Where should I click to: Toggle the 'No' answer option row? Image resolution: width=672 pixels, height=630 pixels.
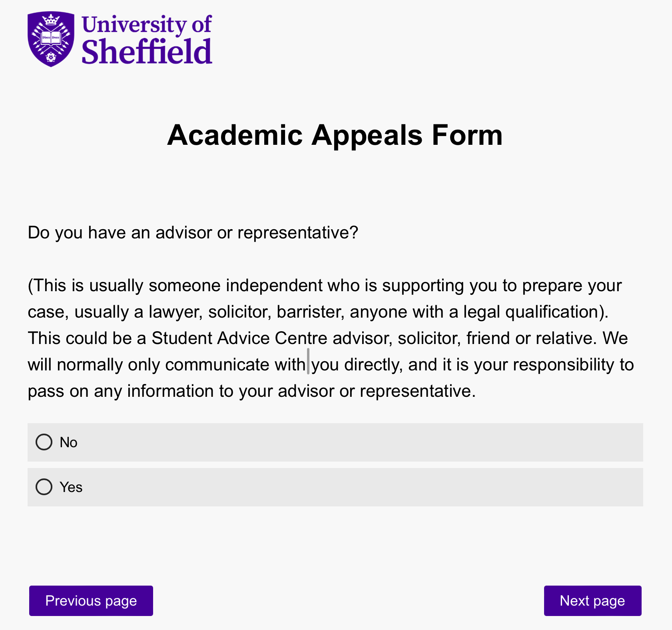click(335, 442)
